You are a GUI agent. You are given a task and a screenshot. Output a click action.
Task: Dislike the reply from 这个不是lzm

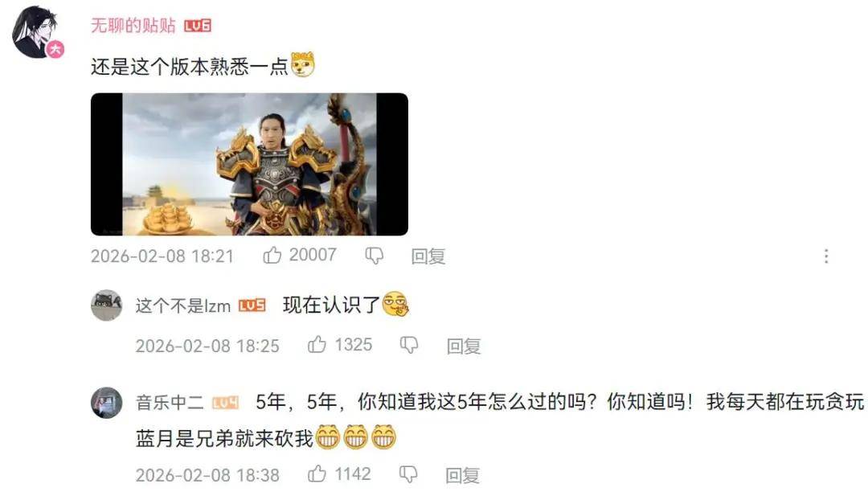pyautogui.click(x=408, y=346)
